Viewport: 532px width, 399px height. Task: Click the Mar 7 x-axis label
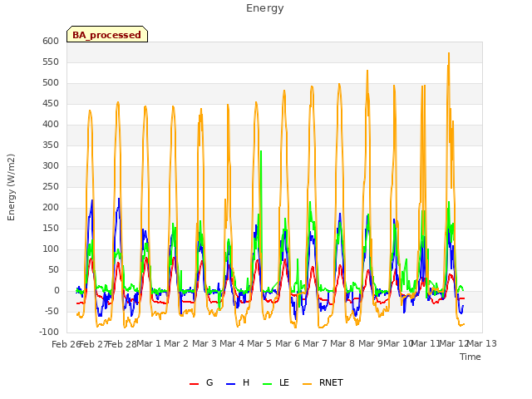(315, 343)
